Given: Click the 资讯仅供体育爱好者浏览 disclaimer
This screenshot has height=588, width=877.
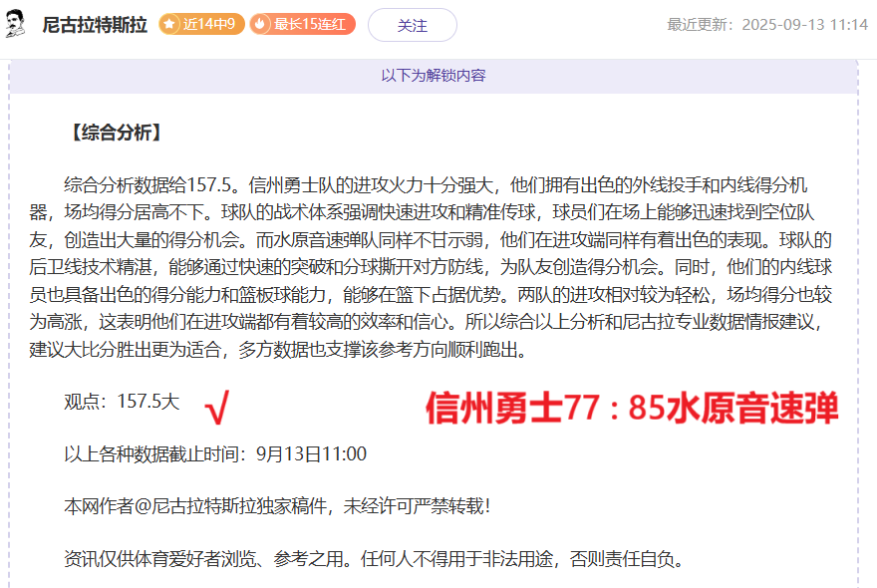Looking at the screenshot, I should pyautogui.click(x=374, y=558).
